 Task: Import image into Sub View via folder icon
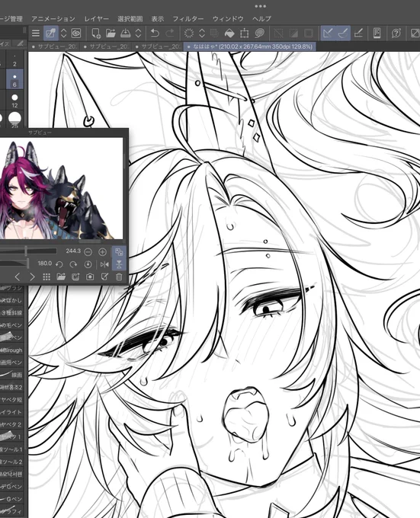[61, 277]
